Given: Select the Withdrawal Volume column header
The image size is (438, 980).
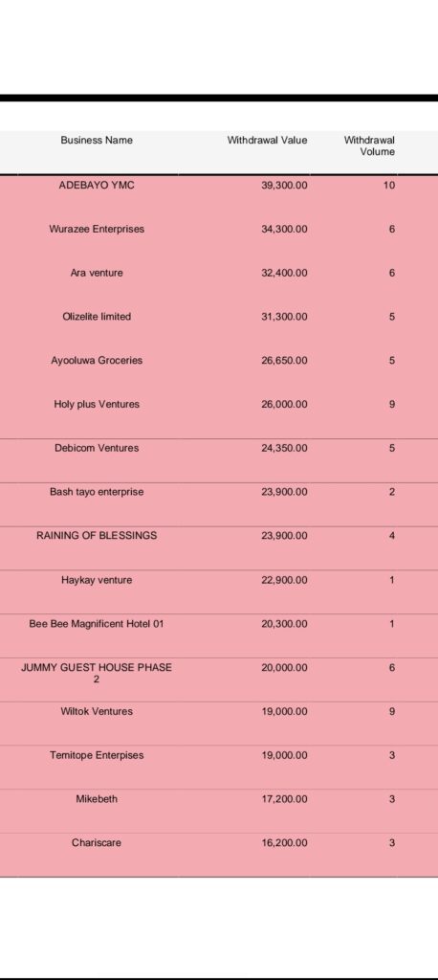Looking at the screenshot, I should click(x=370, y=146).
